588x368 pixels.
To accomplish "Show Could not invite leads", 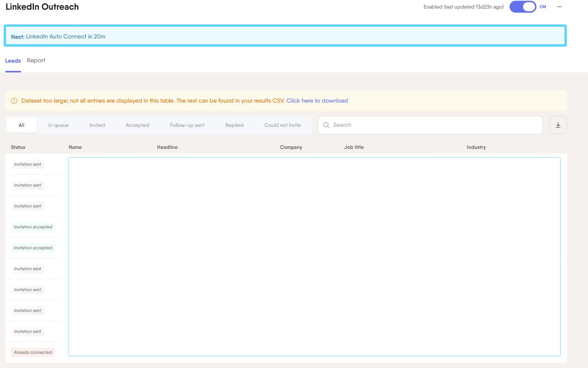I will click(x=282, y=125).
